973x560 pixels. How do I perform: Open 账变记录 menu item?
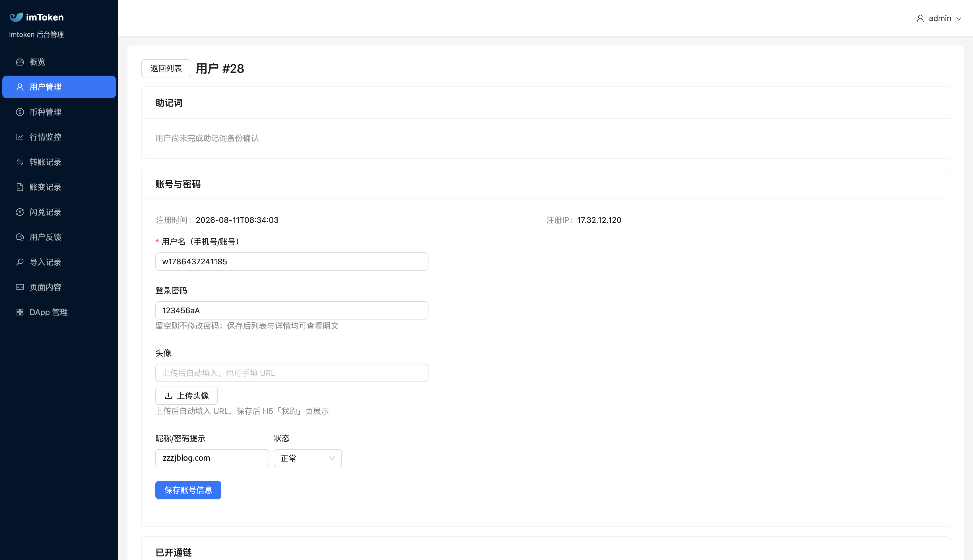tap(59, 187)
